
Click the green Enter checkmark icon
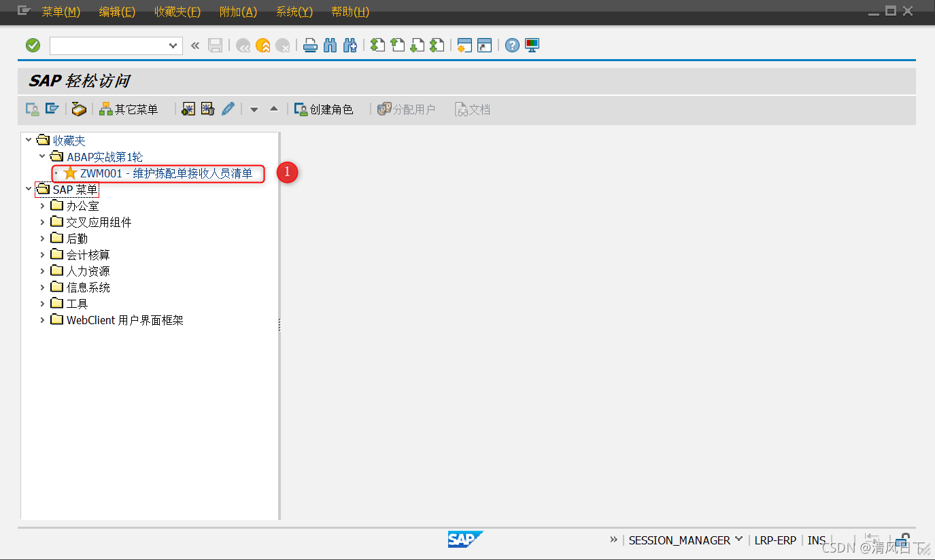tap(33, 46)
